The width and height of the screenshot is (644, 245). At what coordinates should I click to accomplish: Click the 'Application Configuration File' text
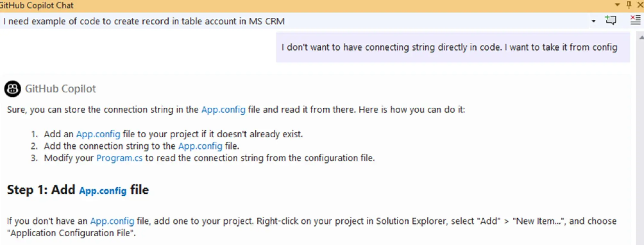70,233
